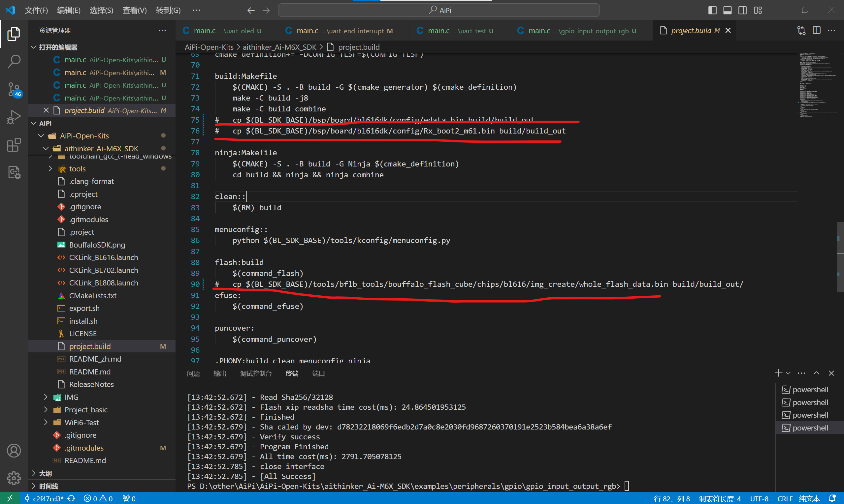This screenshot has width=844, height=504.
Task: Open the 转到(G) menu
Action: (x=168, y=11)
